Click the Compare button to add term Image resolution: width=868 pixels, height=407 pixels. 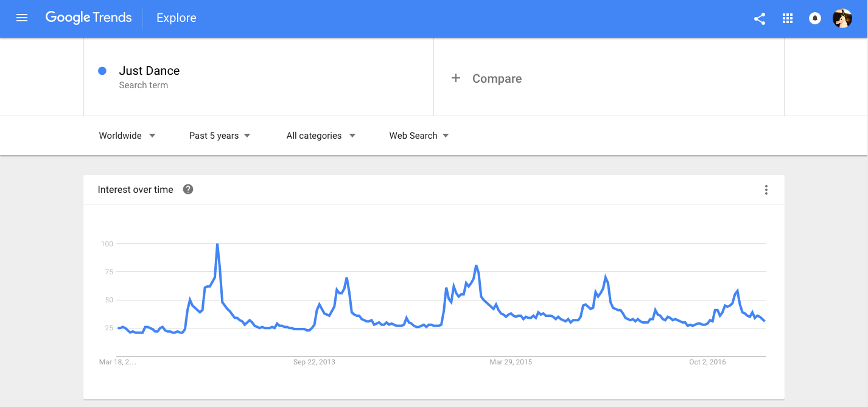point(497,78)
